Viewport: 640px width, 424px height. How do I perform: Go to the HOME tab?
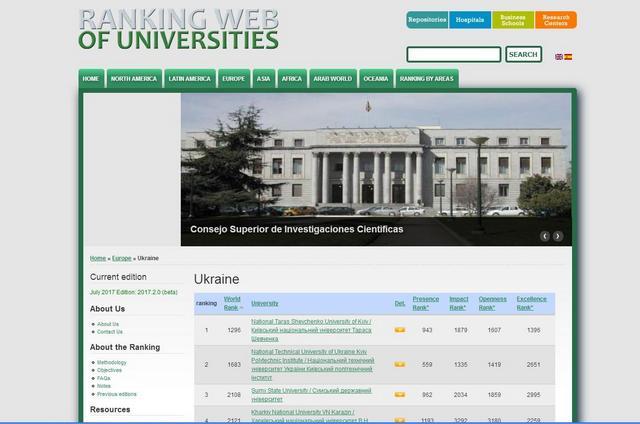click(x=91, y=78)
